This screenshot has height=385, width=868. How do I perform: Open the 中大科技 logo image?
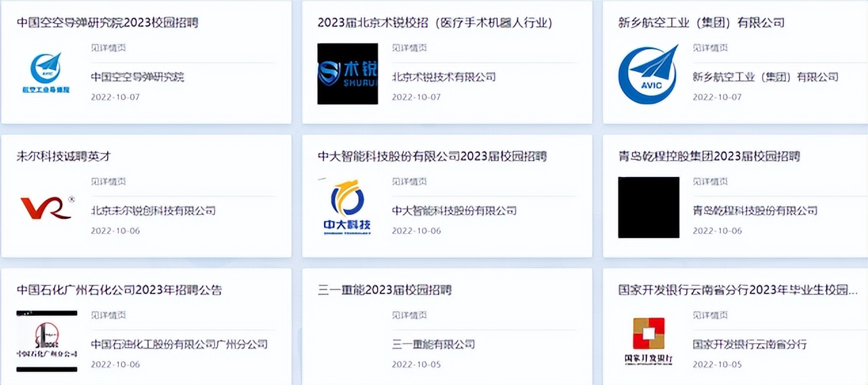coord(347,207)
